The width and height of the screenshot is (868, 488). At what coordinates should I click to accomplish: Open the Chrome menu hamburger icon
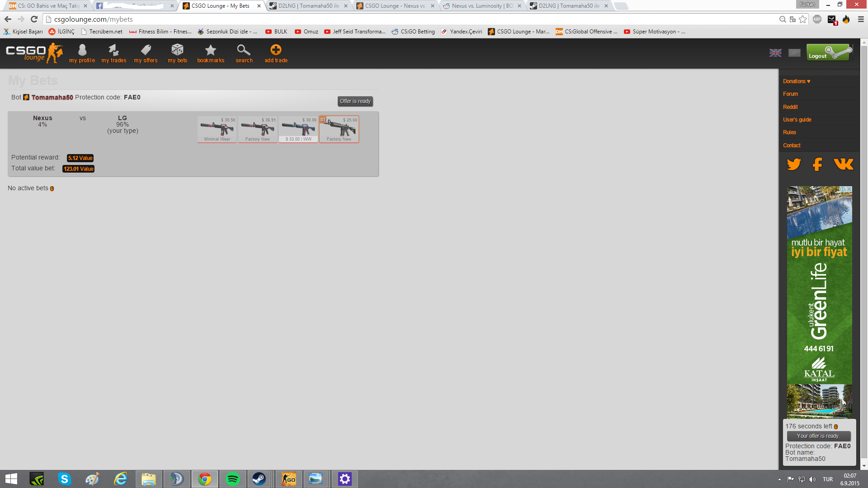pyautogui.click(x=861, y=19)
